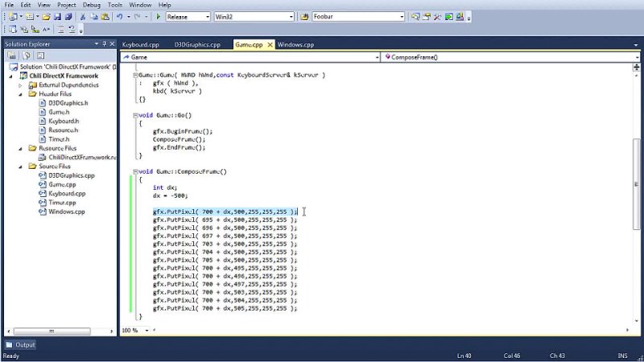Image resolution: width=644 pixels, height=362 pixels.
Task: Select the Chili DirectX Framework project node
Action: pyautogui.click(x=64, y=76)
